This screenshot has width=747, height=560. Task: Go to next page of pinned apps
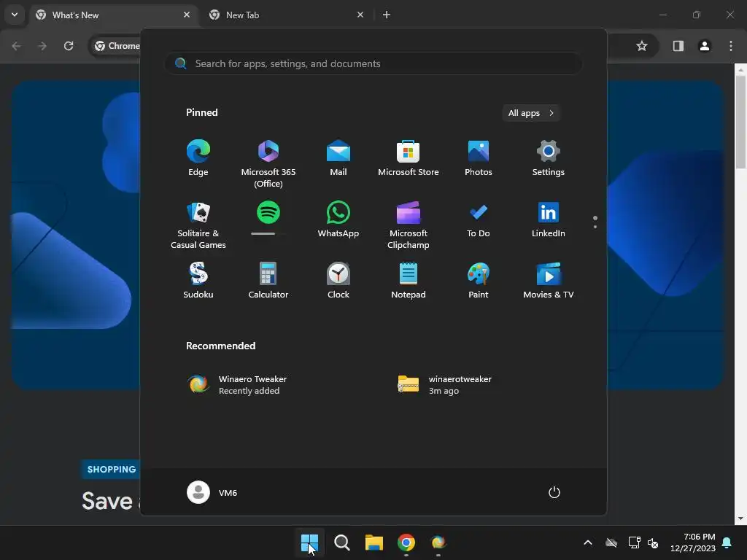point(595,227)
